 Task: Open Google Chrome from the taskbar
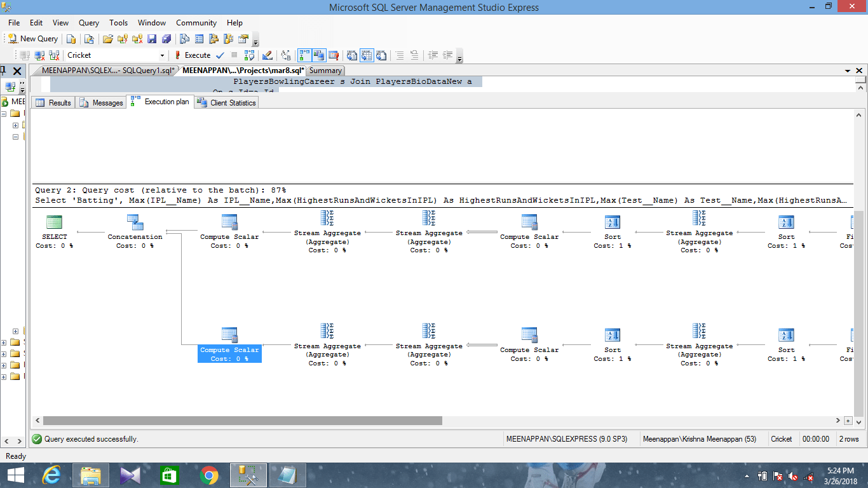[x=208, y=475]
